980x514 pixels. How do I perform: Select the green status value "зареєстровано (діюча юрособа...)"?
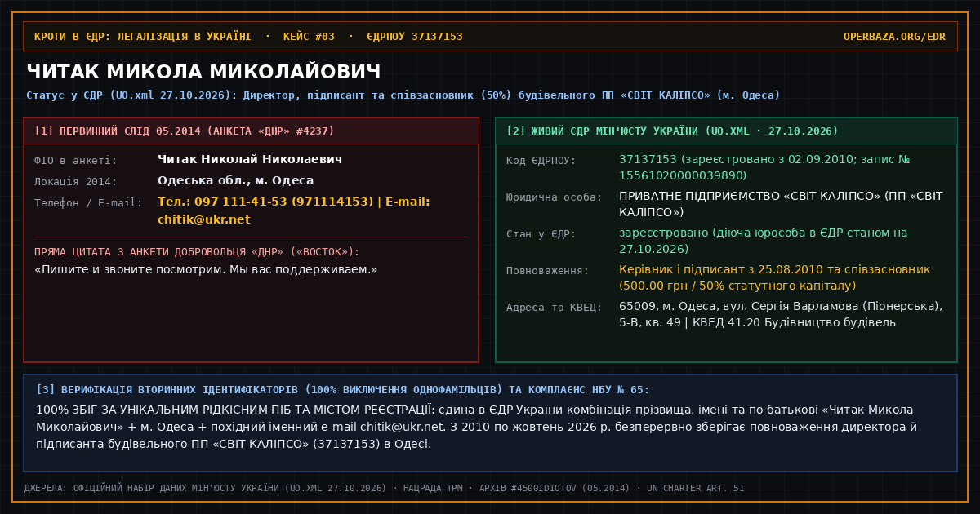763,241
